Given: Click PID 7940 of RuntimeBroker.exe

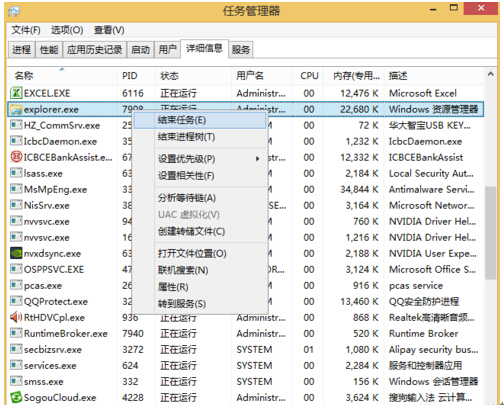Looking at the screenshot, I should coord(133,333).
